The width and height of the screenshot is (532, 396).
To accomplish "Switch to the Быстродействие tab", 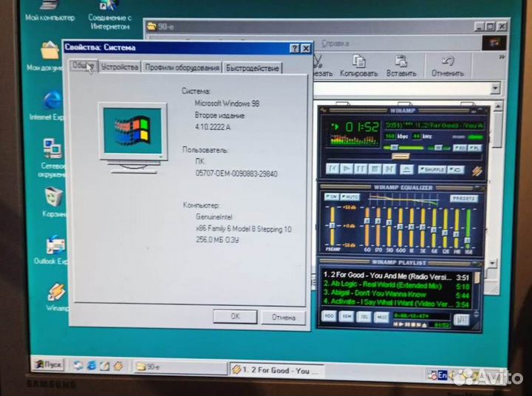I will [253, 68].
